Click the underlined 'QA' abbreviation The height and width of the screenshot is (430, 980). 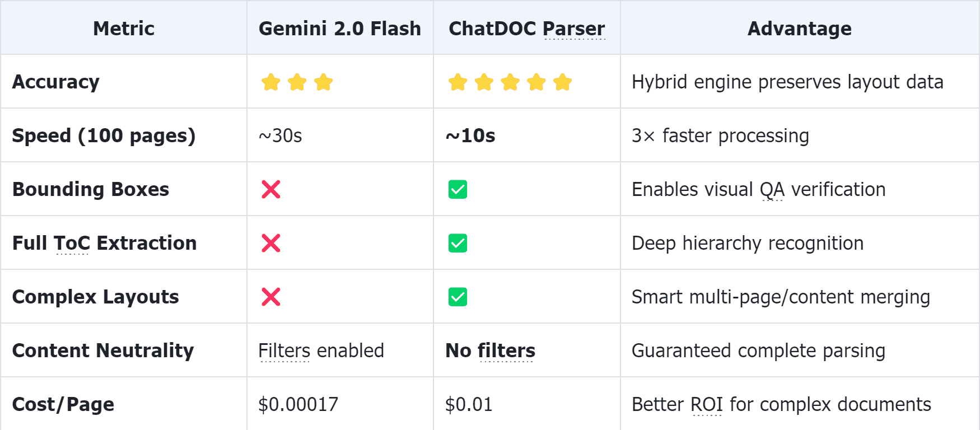[x=772, y=190]
